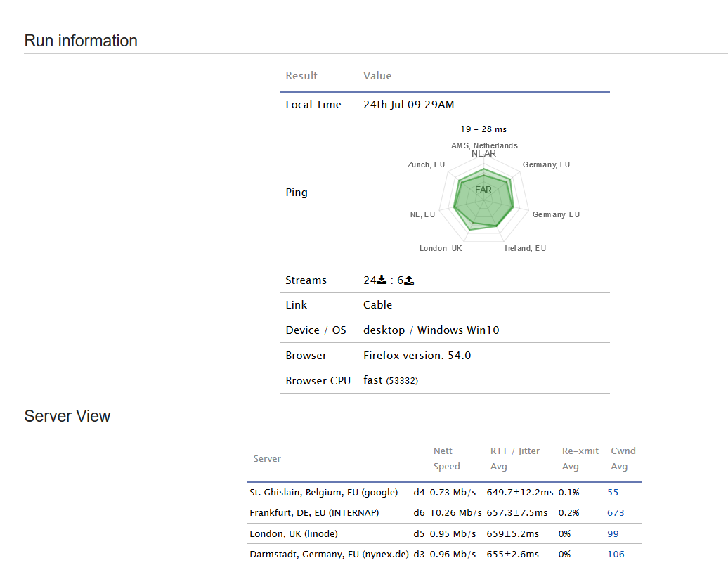
Task: Click the '649.7±12.2ms' RTT value
Action: 520,493
